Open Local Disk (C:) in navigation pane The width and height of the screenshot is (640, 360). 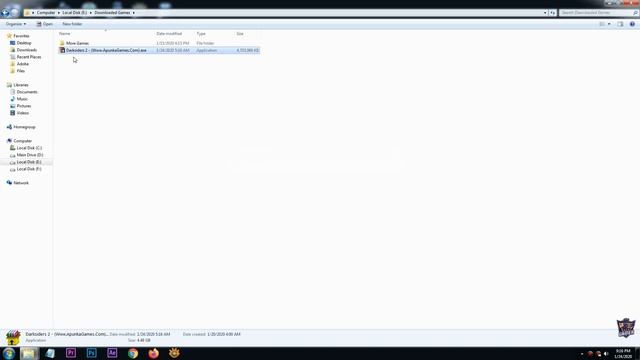pos(29,148)
